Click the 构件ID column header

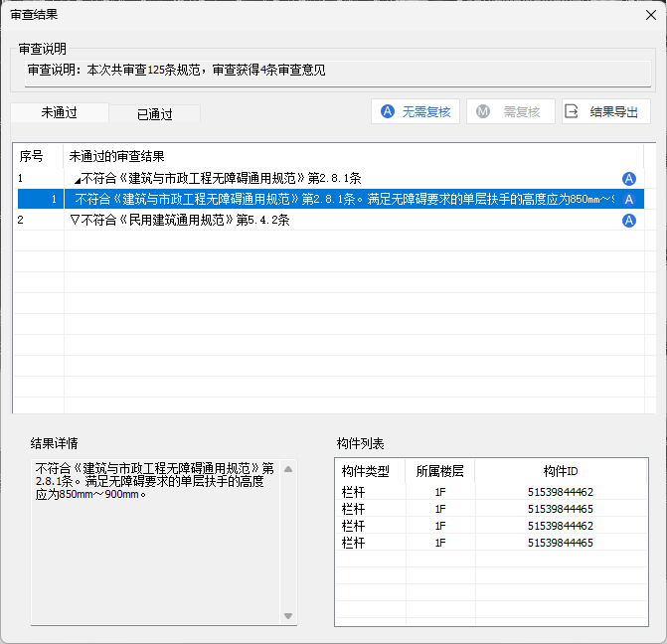click(x=561, y=471)
